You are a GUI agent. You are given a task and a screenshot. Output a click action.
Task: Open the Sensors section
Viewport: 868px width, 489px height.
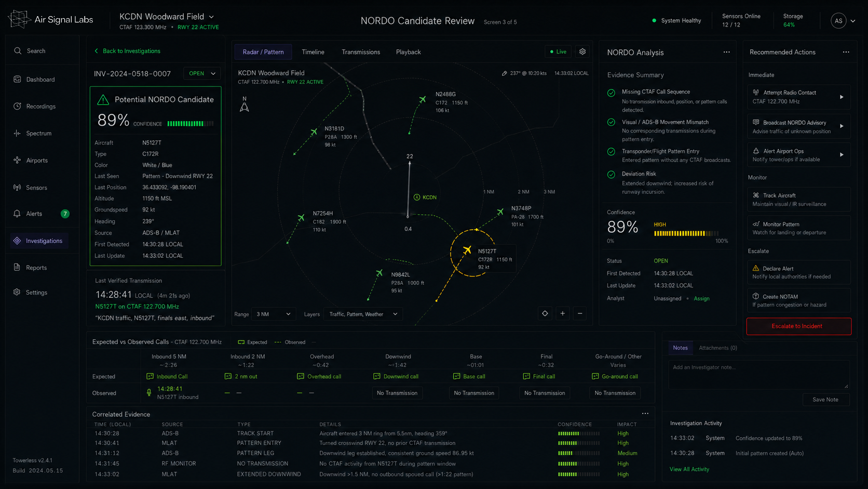30,188
